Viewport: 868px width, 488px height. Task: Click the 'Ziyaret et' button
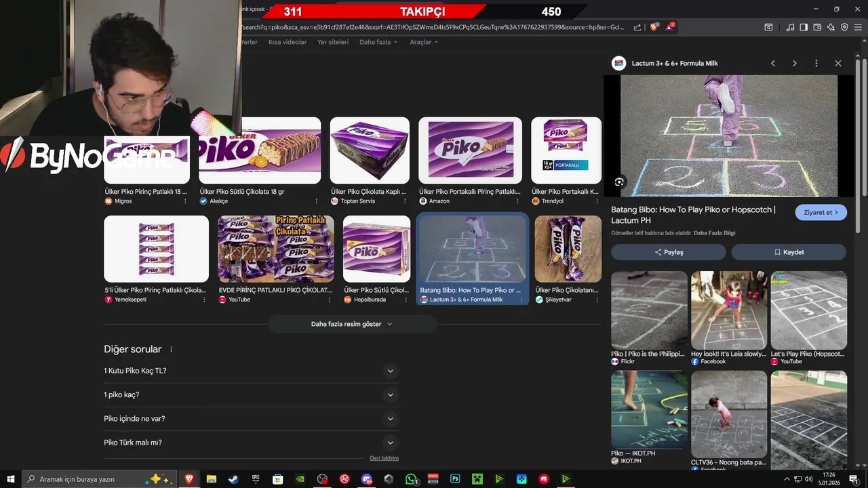(x=821, y=212)
